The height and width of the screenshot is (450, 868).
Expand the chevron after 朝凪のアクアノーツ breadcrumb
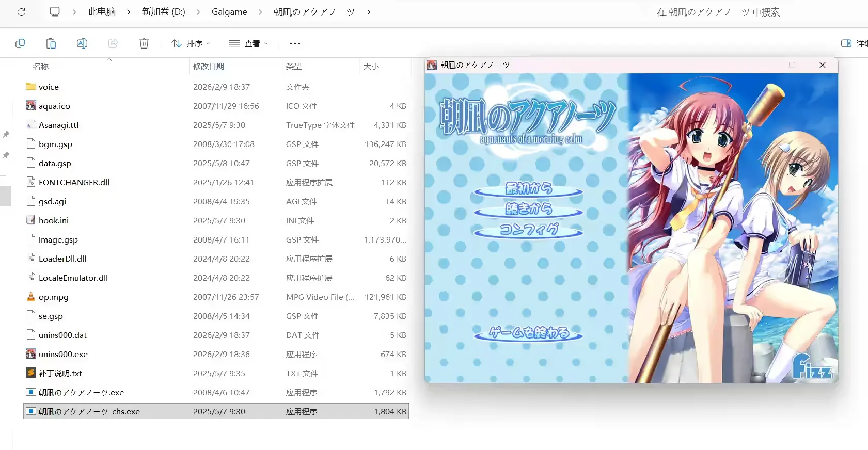(369, 12)
